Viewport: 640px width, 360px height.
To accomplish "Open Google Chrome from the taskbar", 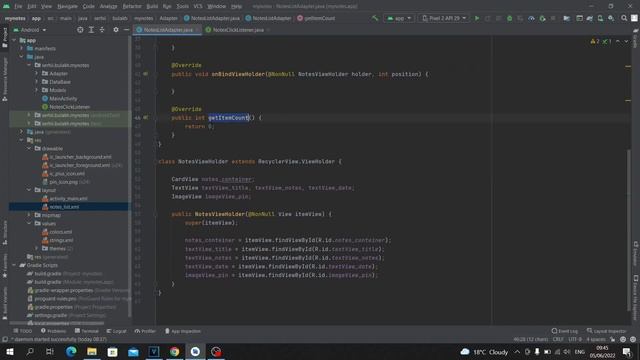I will coord(175,351).
